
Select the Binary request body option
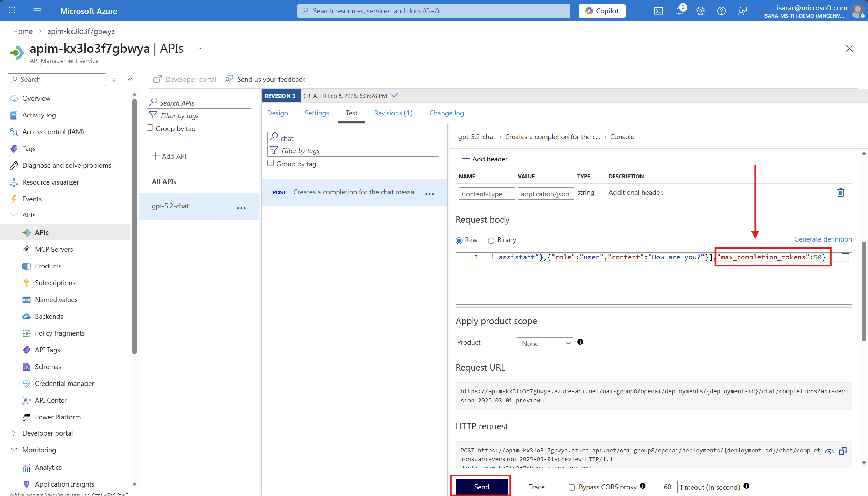[x=491, y=240]
